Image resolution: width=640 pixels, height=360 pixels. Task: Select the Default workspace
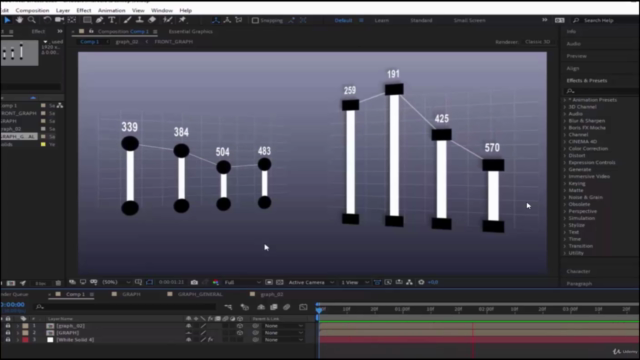click(x=343, y=20)
